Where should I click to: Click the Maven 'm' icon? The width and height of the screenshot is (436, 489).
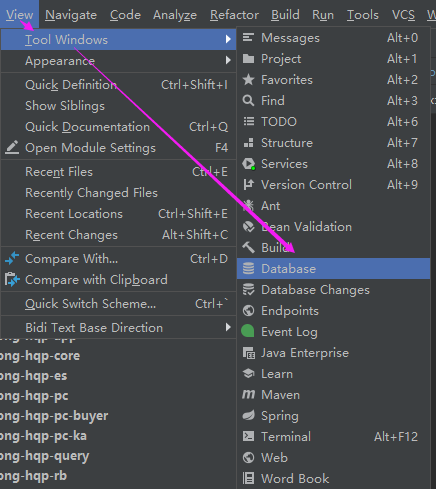[x=248, y=395]
